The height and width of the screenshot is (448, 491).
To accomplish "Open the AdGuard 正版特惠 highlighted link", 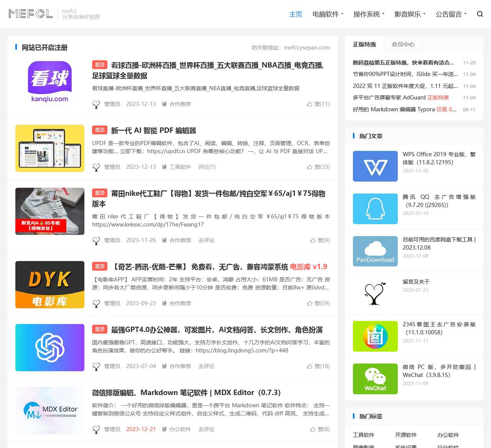I will click(x=438, y=98).
